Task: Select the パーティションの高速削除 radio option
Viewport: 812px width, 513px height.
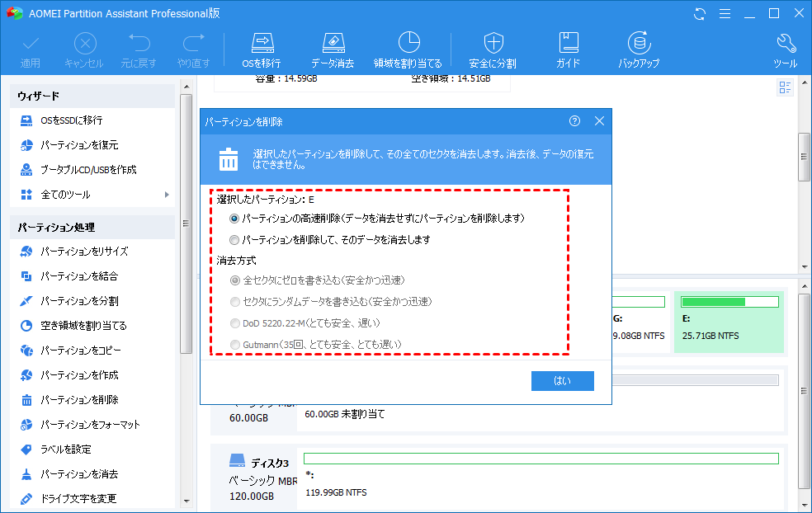Action: click(234, 219)
